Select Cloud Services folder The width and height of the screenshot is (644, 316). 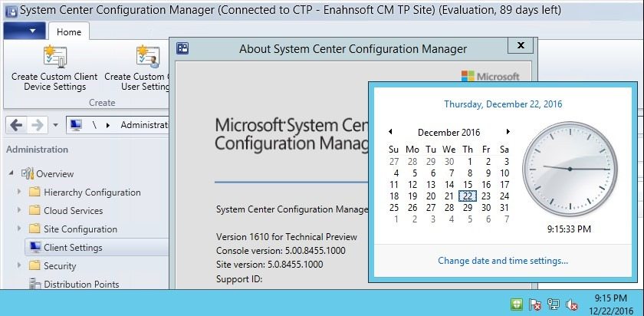[73, 211]
